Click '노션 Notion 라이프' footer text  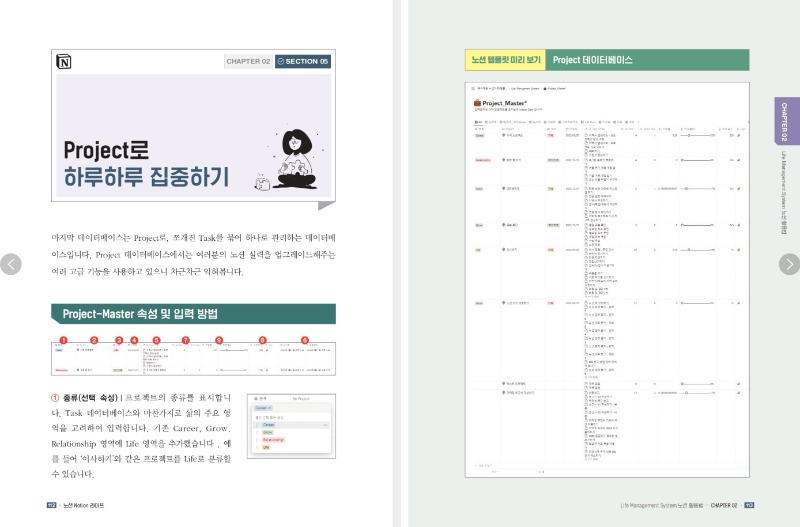click(x=83, y=505)
